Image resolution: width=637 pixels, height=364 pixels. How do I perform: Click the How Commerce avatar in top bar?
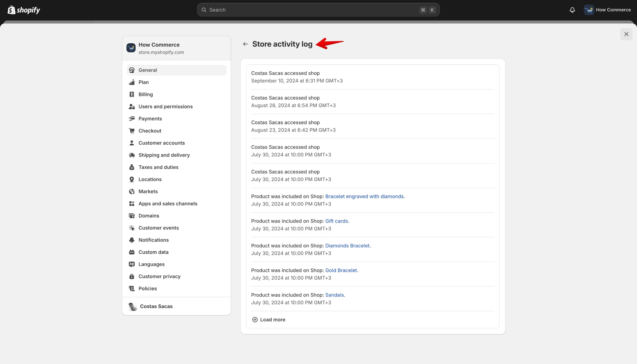coord(589,10)
